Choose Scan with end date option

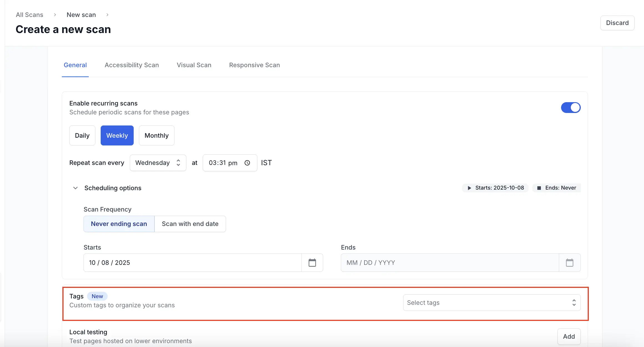click(190, 224)
